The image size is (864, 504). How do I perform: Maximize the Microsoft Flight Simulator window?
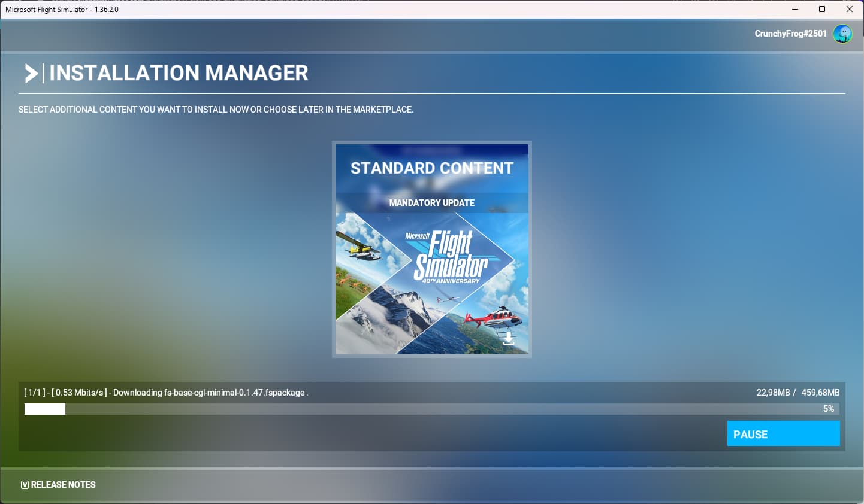click(822, 9)
